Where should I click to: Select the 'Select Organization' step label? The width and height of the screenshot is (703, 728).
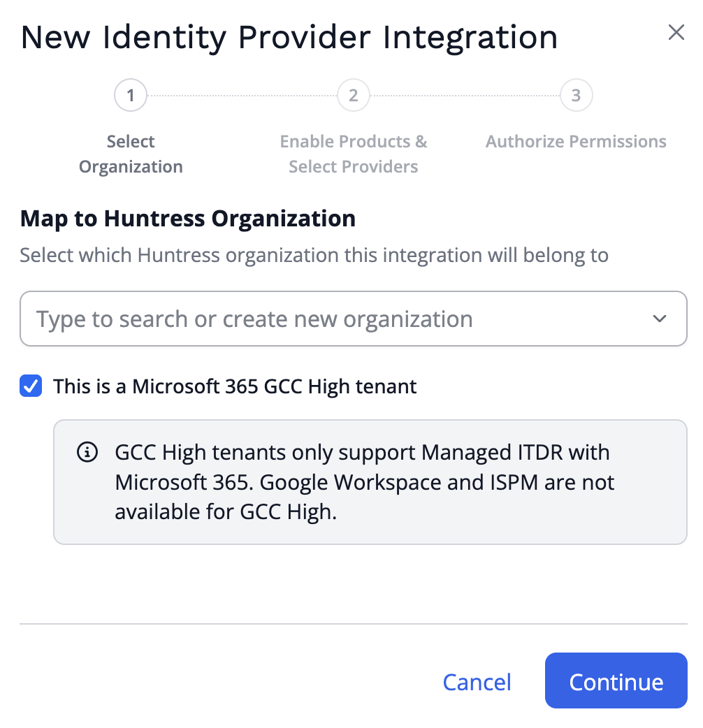tap(131, 154)
